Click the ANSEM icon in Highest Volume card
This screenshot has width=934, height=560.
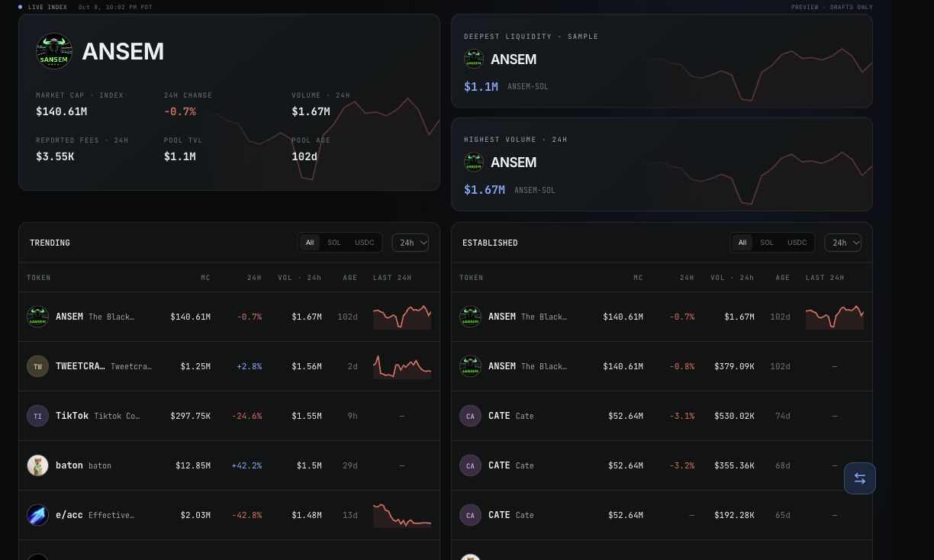[x=474, y=162]
